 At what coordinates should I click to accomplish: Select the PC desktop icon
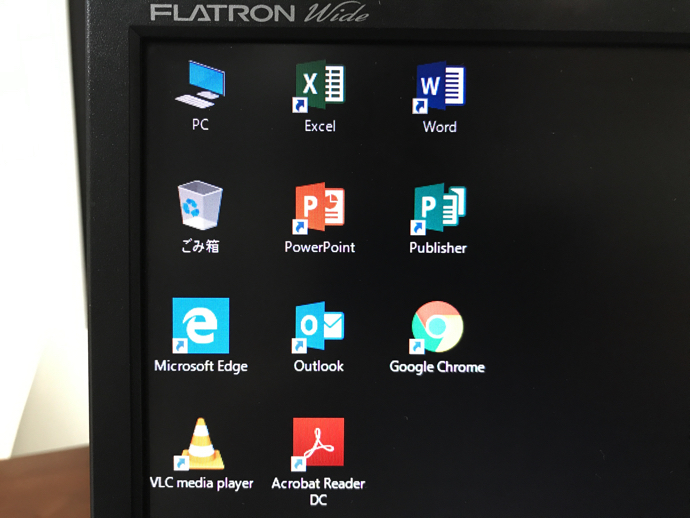pyautogui.click(x=200, y=84)
